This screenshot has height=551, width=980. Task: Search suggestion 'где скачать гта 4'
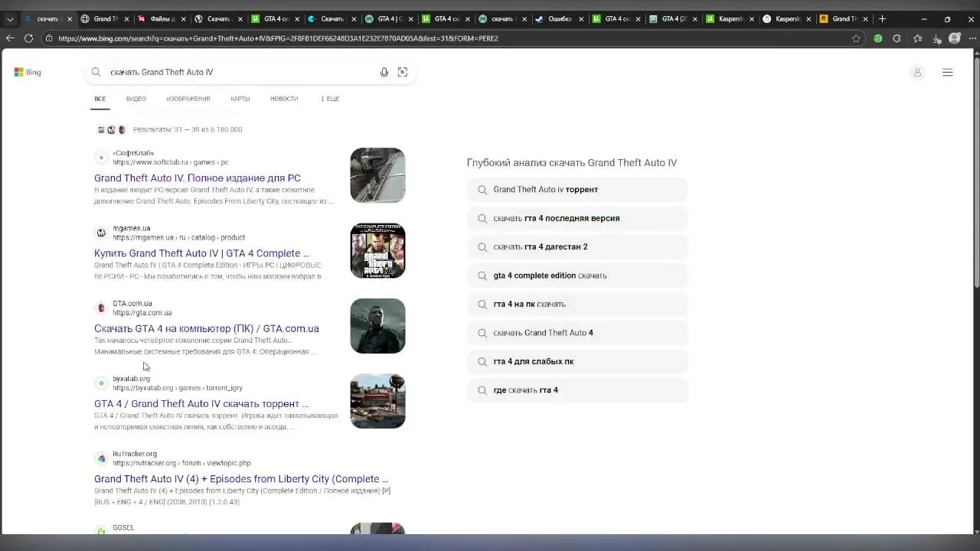577,390
